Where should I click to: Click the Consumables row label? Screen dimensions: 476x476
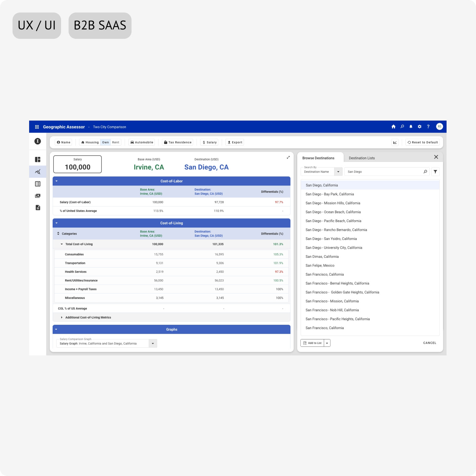(x=74, y=254)
